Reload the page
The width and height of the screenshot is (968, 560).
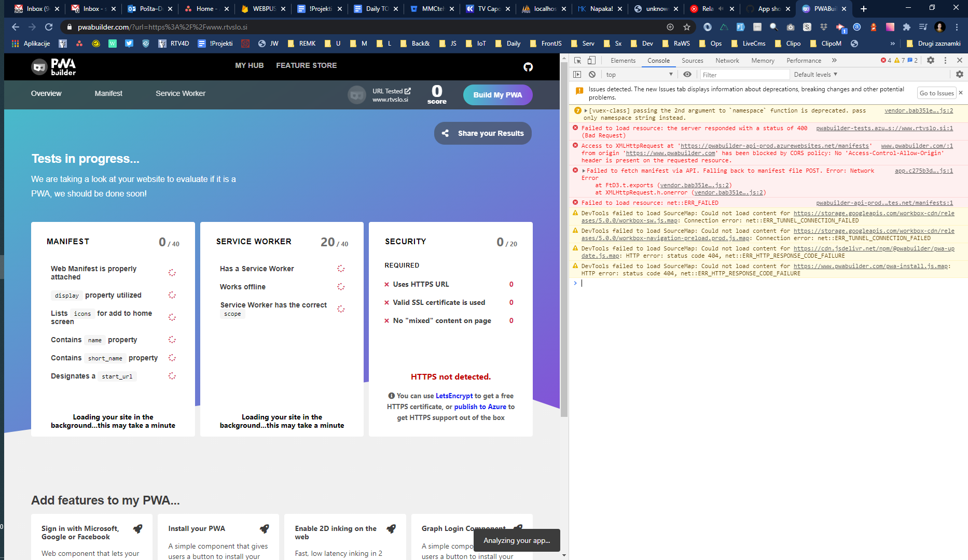49,27
